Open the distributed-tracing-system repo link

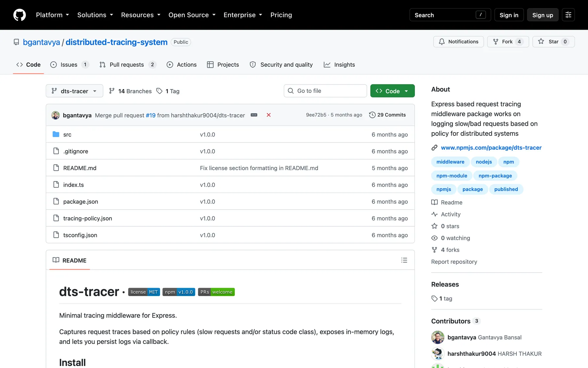pos(117,42)
